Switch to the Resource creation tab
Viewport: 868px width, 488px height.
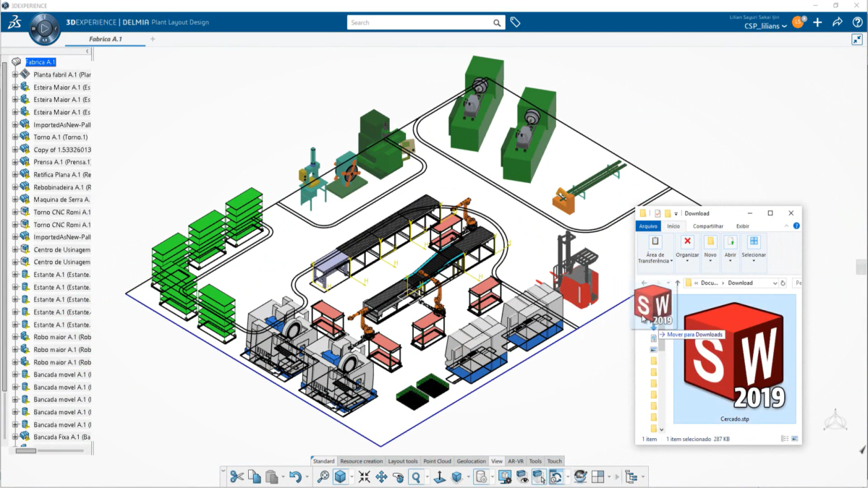(x=362, y=461)
